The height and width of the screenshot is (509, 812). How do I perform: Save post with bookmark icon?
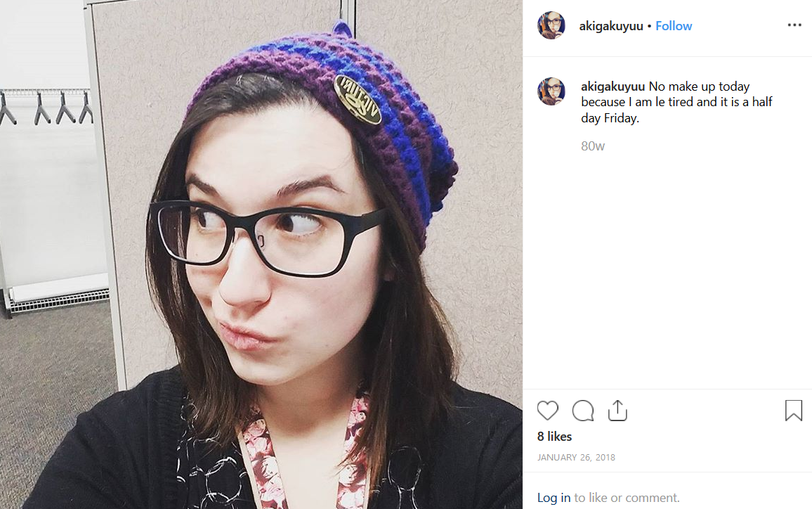coord(793,411)
